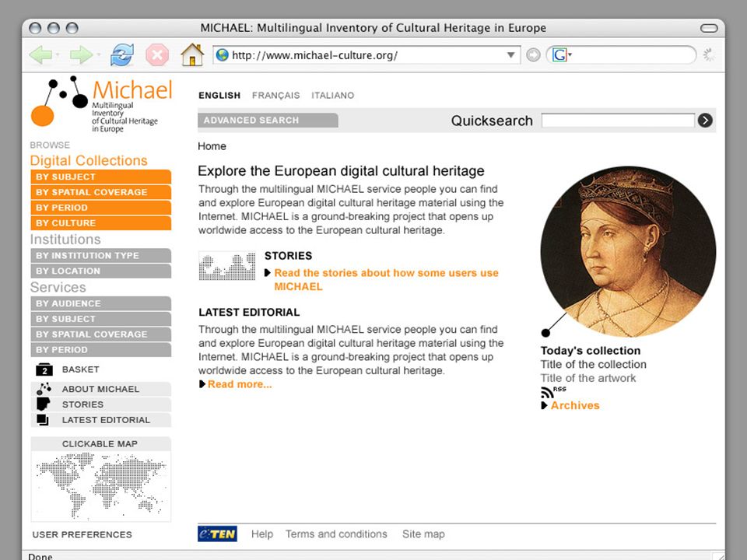Open USER PREFERENCES
This screenshot has width=747, height=560.
pyautogui.click(x=82, y=534)
